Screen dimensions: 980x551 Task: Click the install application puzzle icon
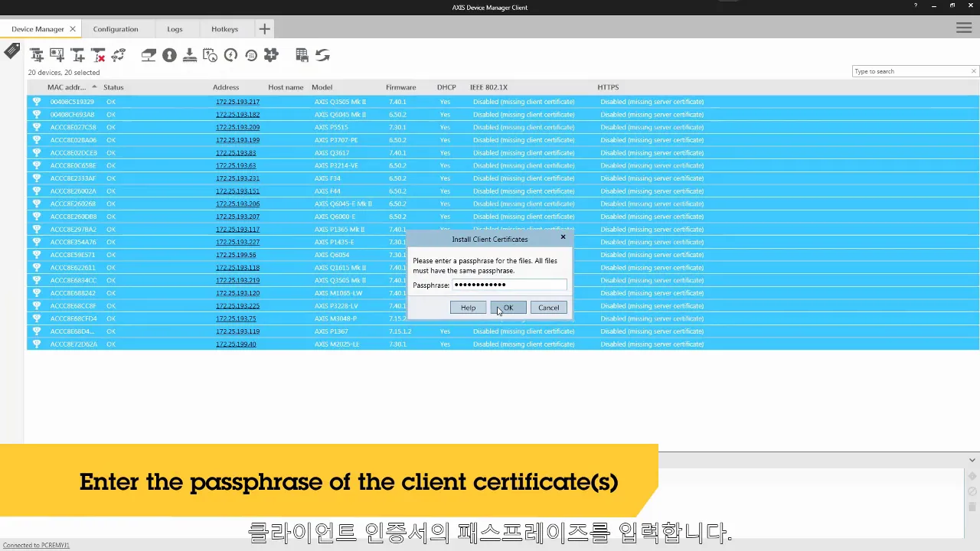(271, 55)
